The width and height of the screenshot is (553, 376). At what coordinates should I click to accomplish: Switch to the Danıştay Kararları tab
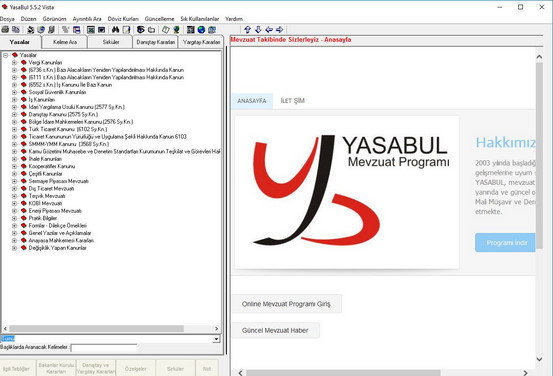tap(156, 42)
